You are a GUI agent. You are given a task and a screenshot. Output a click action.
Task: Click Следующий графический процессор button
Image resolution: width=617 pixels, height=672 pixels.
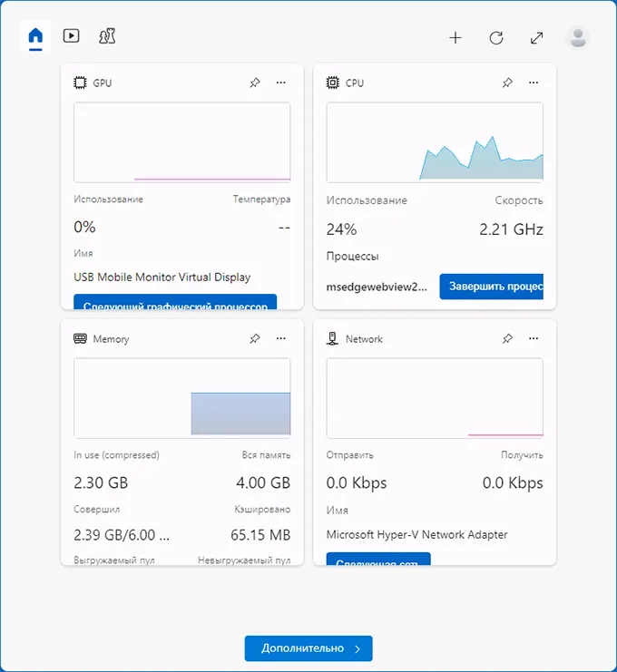pos(175,302)
